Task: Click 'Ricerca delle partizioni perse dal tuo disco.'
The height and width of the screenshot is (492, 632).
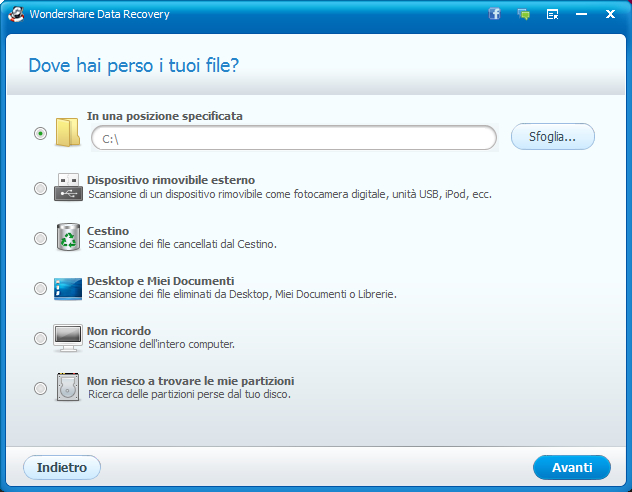Action: (189, 394)
